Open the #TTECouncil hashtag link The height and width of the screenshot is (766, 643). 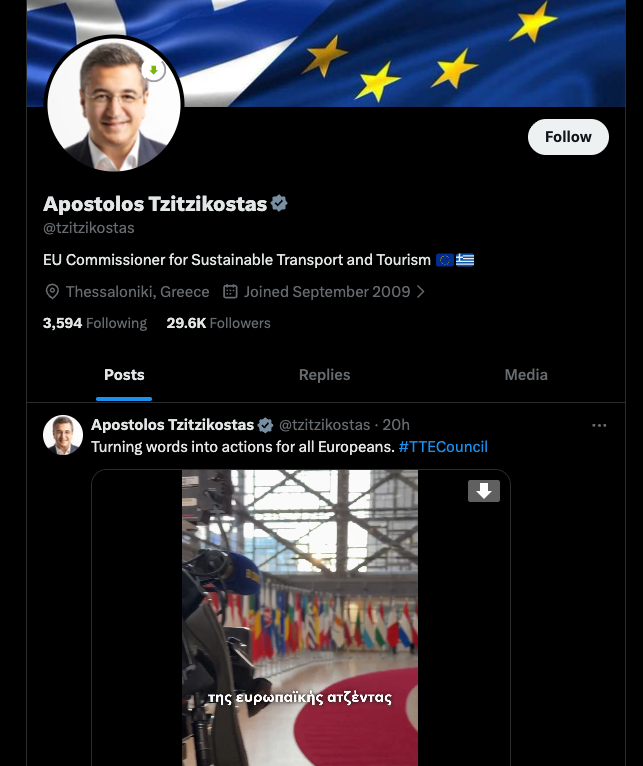tap(443, 447)
